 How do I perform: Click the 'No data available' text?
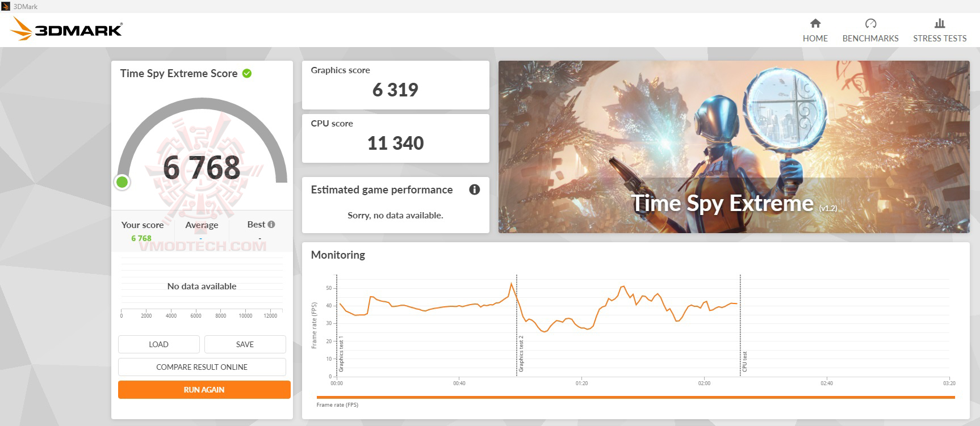point(202,286)
